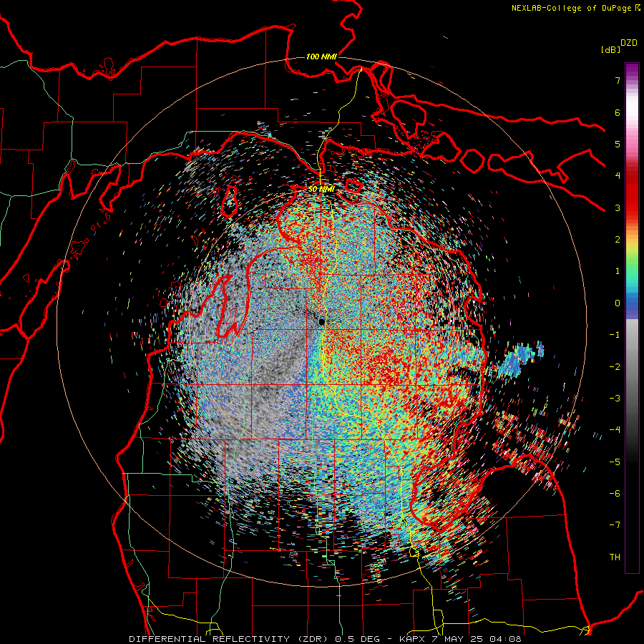Click the TH threshold label on scale

click(x=615, y=557)
